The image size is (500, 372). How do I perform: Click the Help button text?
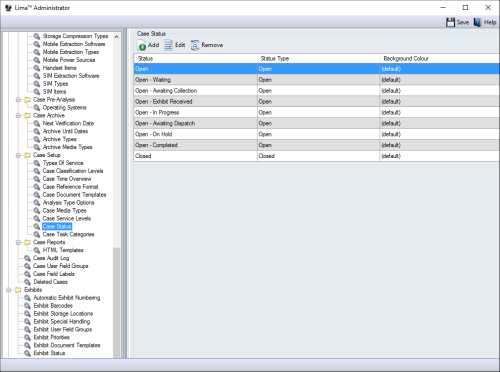coord(490,22)
